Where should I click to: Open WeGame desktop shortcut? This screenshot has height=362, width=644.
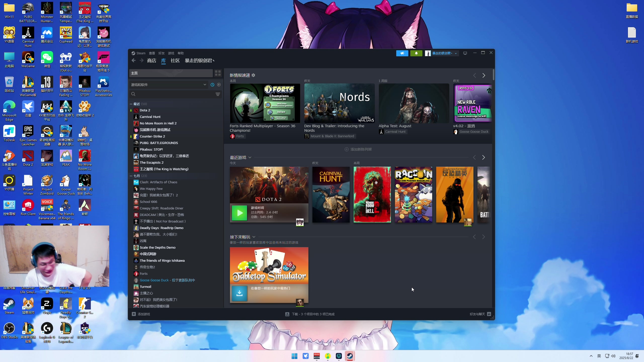coord(28,60)
